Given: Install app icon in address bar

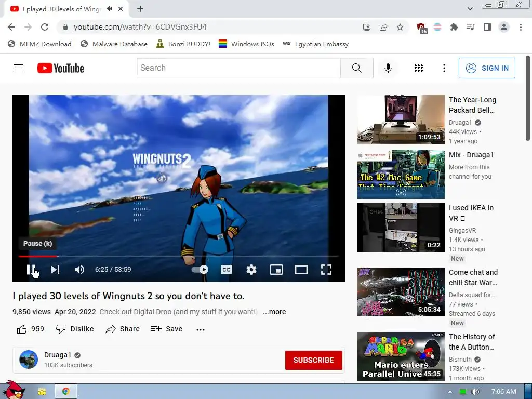Looking at the screenshot, I should point(367,27).
